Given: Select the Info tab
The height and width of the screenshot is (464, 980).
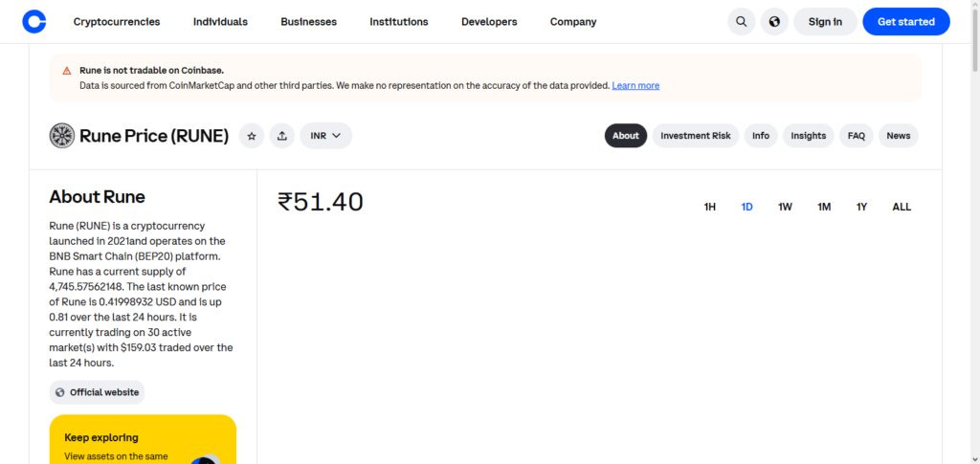Looking at the screenshot, I should [761, 136].
